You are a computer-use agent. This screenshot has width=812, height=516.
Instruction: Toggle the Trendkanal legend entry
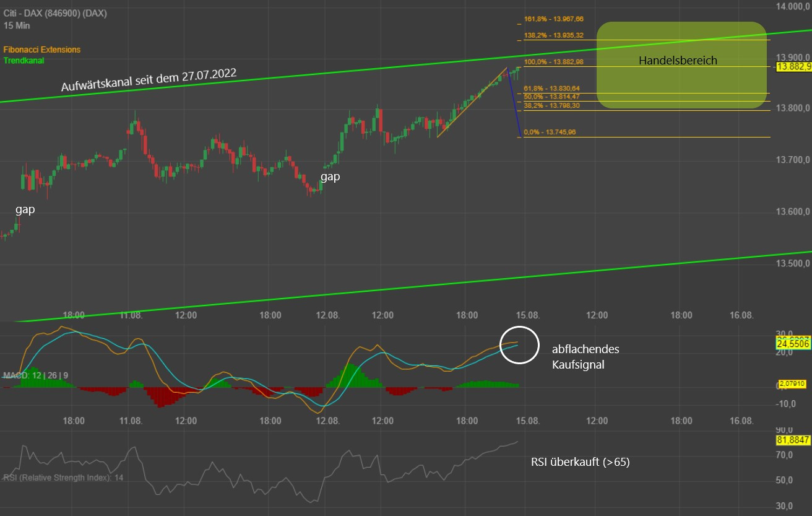24,60
